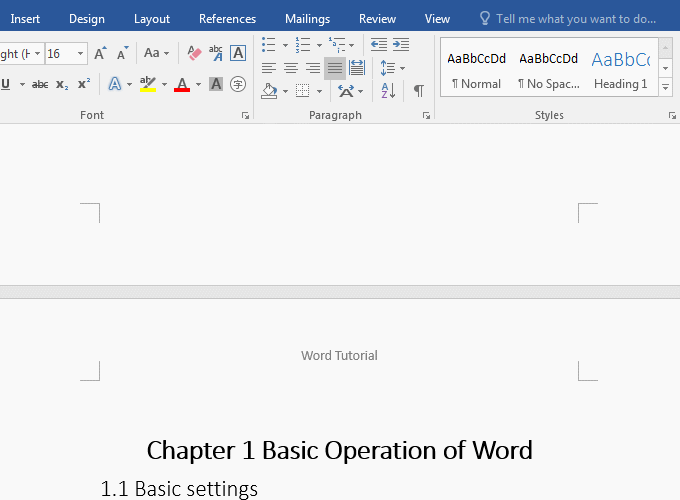
Task: Open the font size dropdown
Action: point(80,54)
